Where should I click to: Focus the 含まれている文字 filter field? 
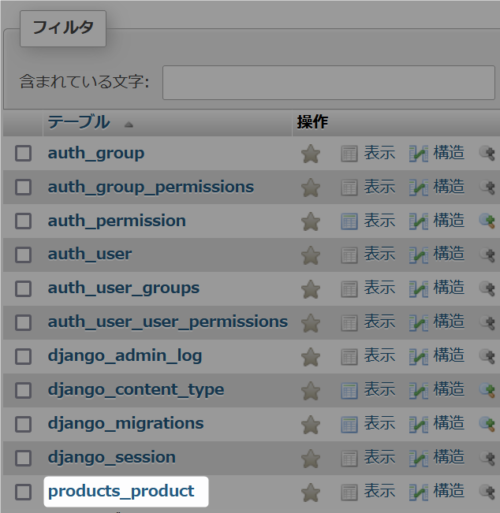[328, 82]
